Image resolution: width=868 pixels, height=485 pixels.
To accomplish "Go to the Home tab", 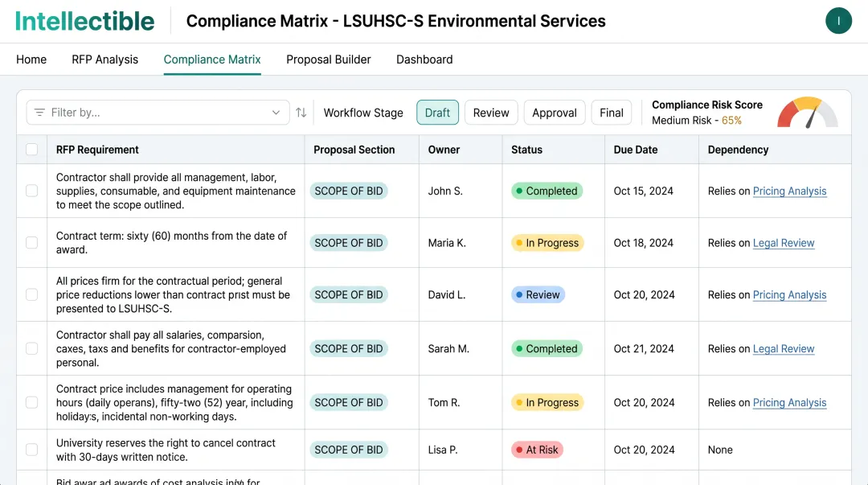I will click(31, 60).
